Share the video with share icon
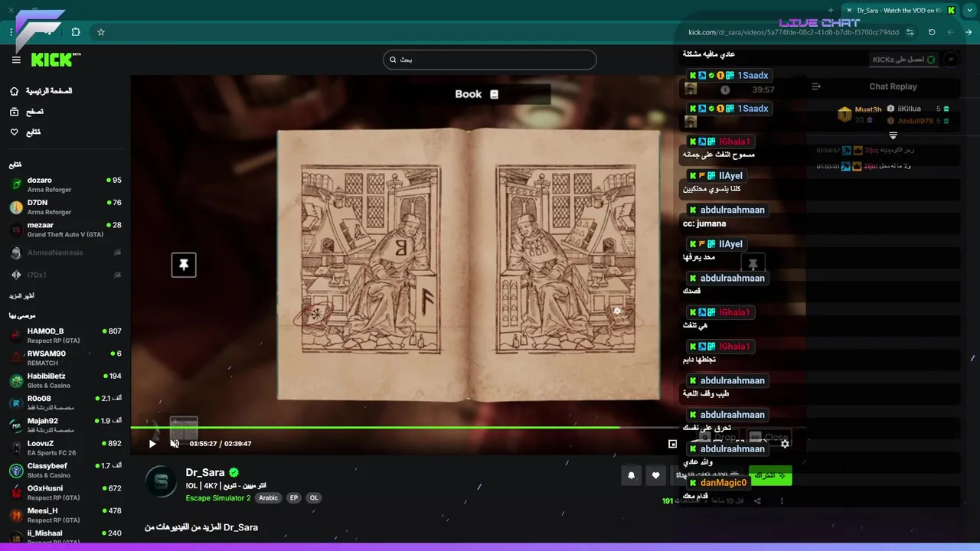Screen dimensions: 980x551 758,500
